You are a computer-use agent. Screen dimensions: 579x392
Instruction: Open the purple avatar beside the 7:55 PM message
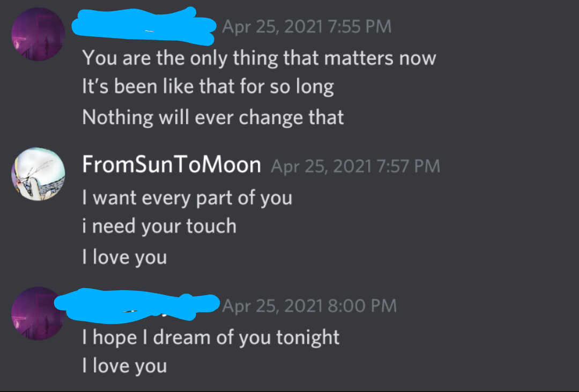point(38,34)
